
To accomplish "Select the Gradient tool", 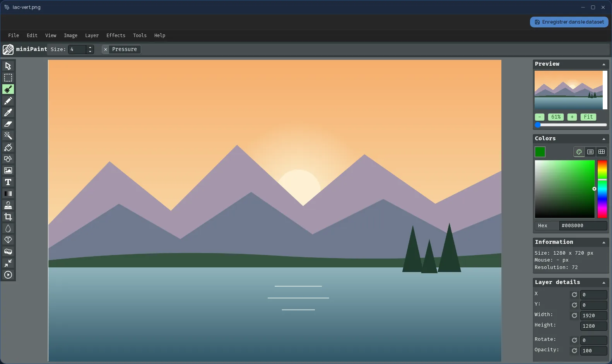I will (8, 194).
